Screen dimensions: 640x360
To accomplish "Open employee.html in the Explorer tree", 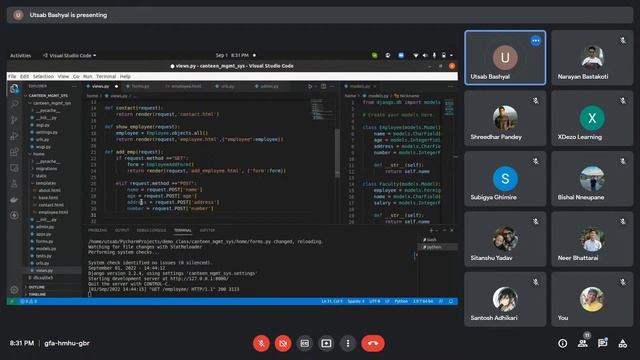I will (x=53, y=212).
